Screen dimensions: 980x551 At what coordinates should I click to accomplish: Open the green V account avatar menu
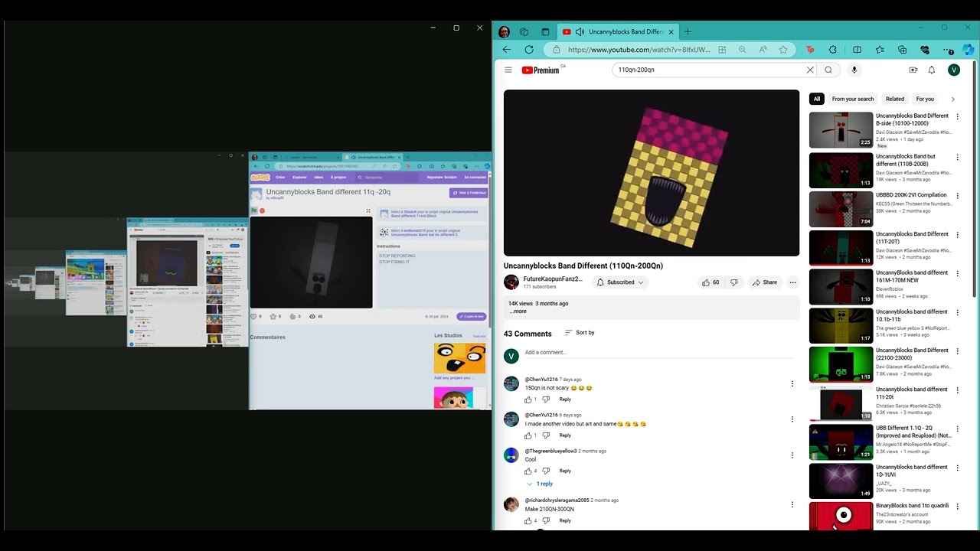pyautogui.click(x=954, y=70)
